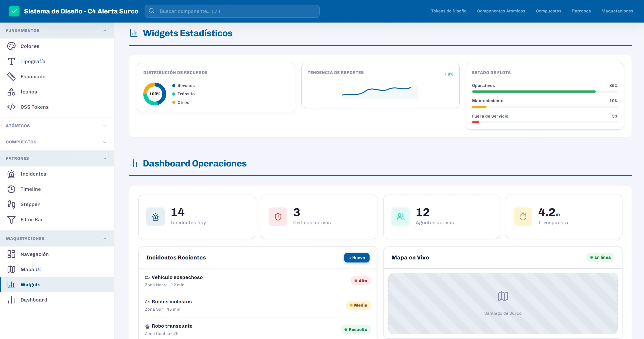Click the Operativos green progress bar
The height and width of the screenshot is (339, 644).
[534, 92]
